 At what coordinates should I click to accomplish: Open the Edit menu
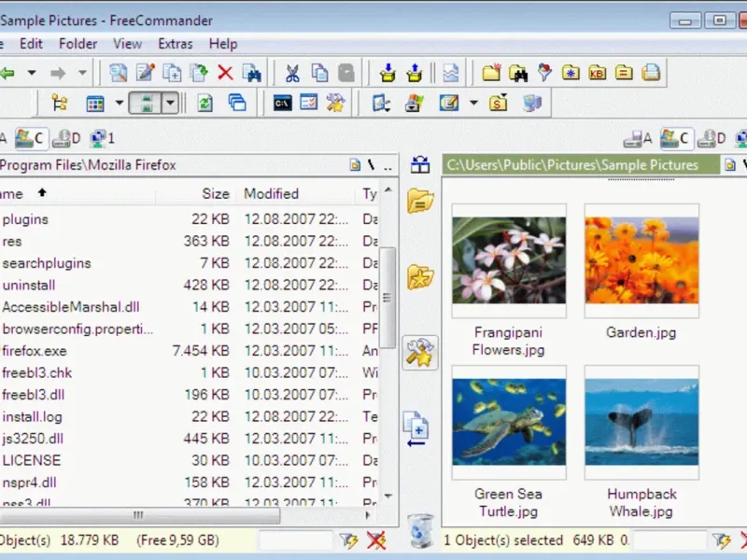31,44
